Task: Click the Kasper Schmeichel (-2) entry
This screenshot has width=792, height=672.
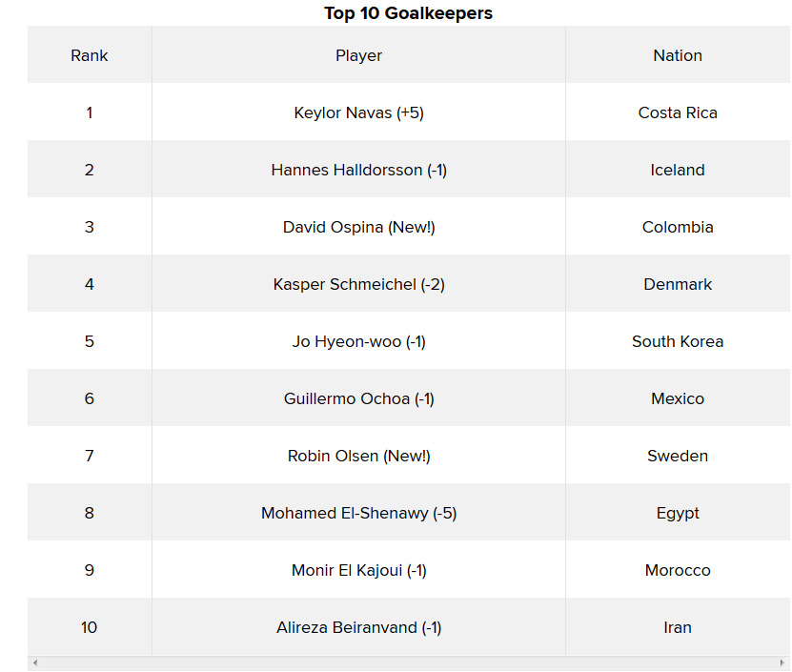Action: coord(358,284)
